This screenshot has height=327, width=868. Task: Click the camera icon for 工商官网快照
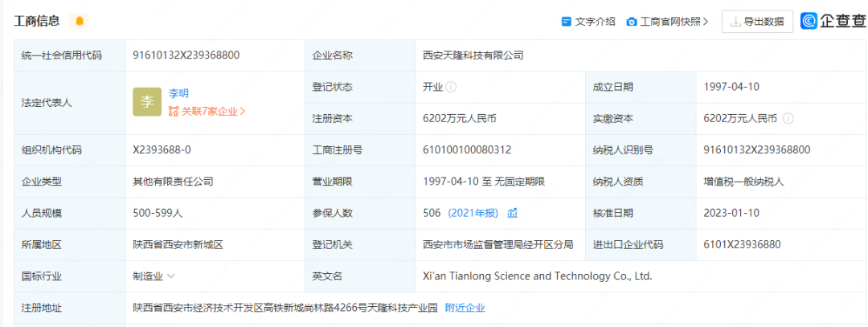click(632, 22)
